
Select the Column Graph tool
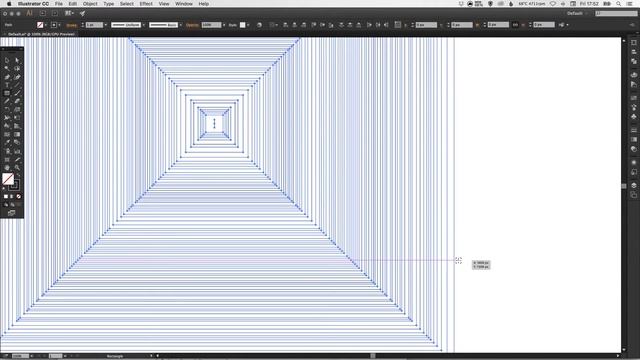[17, 151]
